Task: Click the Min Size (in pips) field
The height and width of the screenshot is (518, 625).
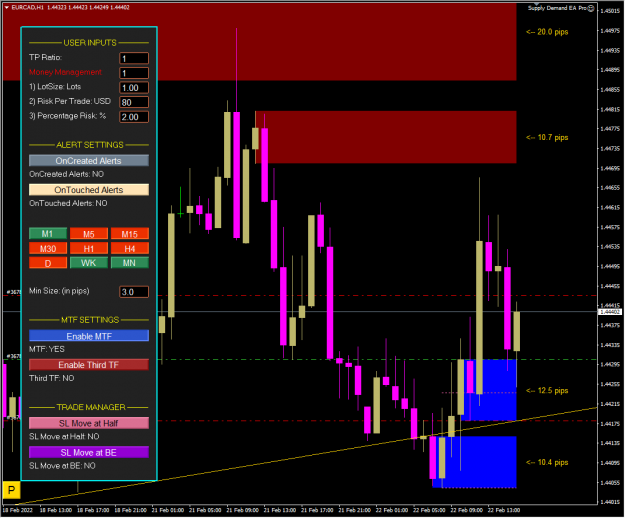Action: tap(134, 292)
